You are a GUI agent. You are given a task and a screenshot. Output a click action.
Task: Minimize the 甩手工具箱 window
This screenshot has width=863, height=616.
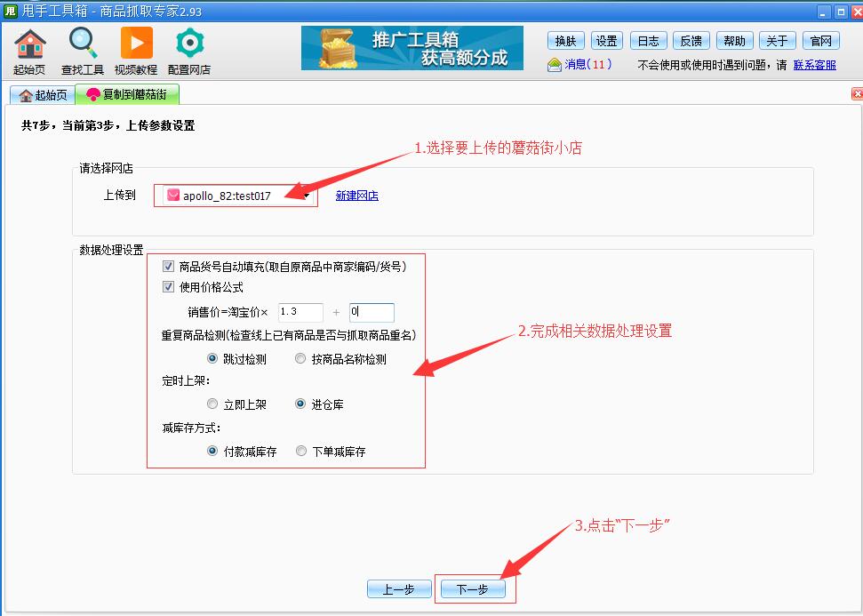[x=824, y=12]
